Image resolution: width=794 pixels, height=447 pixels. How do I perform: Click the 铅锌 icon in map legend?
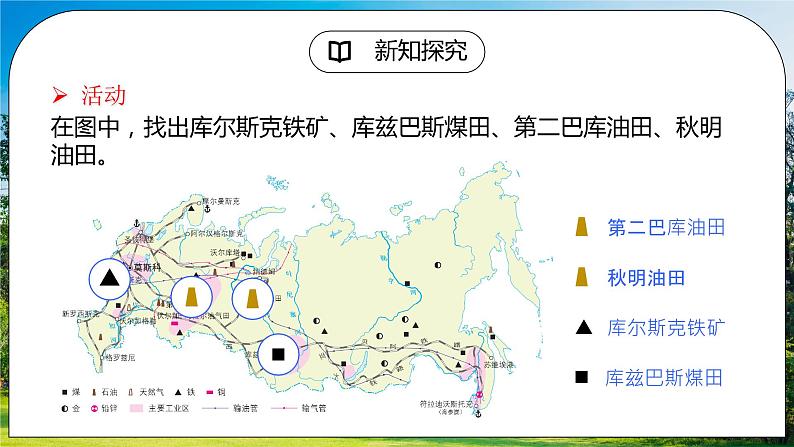[94, 409]
